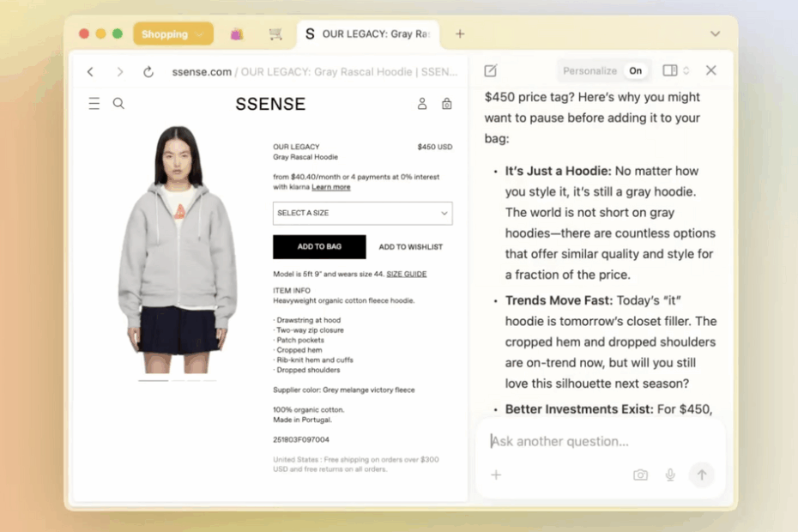Click 'Supplier color: Grey melange victory fleece'

344,390
